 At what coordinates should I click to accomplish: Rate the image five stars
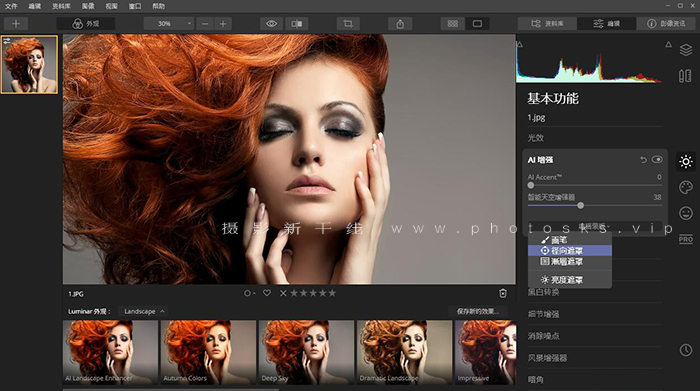click(x=332, y=293)
